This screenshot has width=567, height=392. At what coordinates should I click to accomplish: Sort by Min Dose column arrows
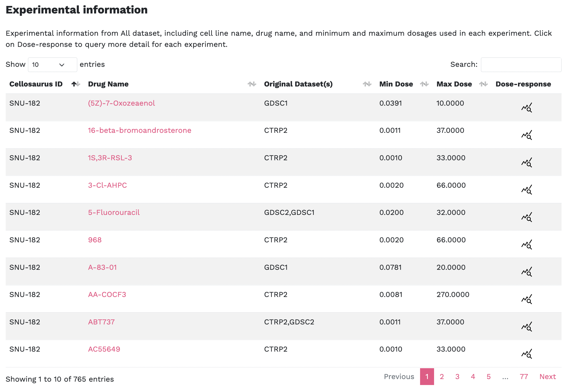coord(424,84)
